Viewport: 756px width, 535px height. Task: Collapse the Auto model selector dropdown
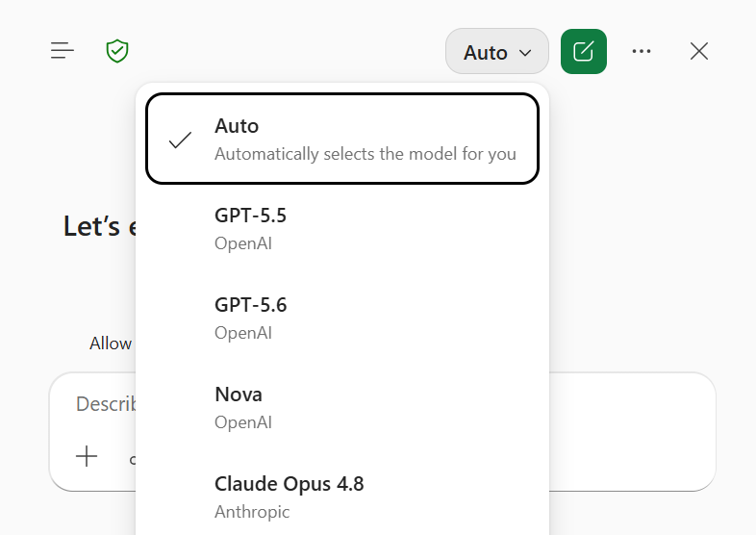tap(497, 52)
